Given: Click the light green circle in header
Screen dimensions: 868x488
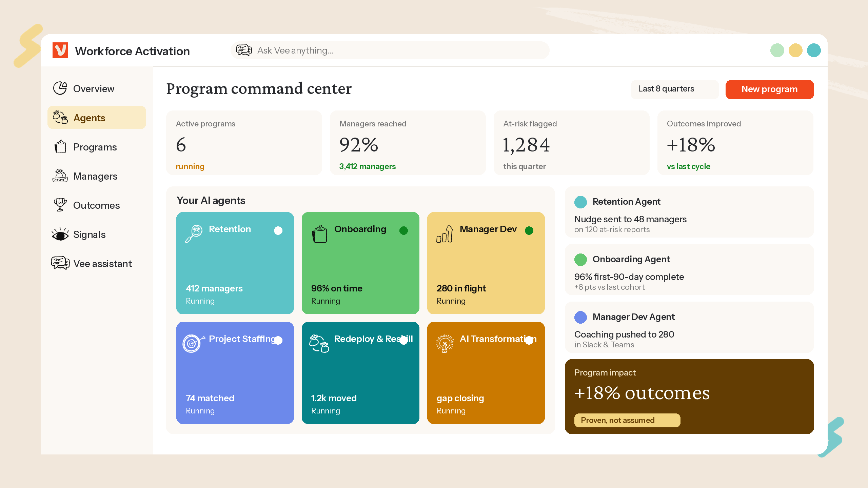Looking at the screenshot, I should [777, 50].
